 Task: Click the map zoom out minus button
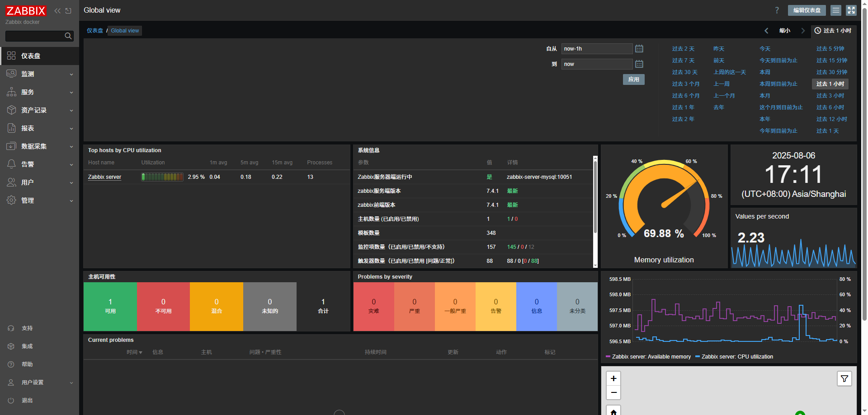click(613, 392)
